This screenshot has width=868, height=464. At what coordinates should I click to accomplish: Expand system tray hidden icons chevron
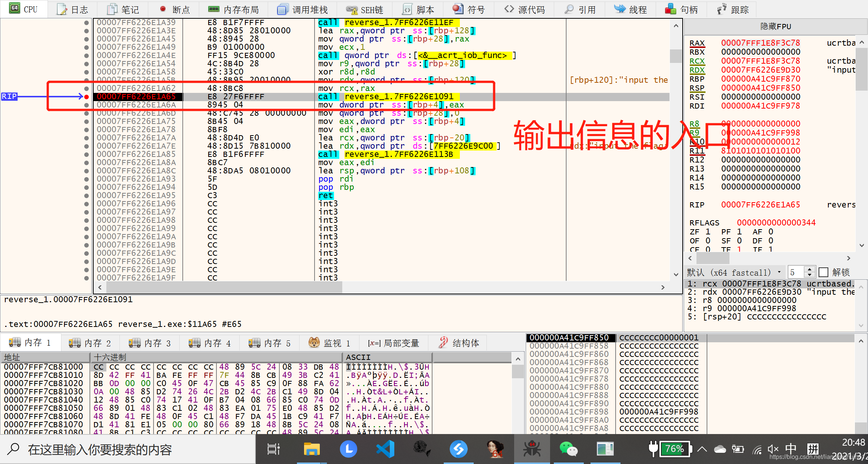click(x=702, y=449)
